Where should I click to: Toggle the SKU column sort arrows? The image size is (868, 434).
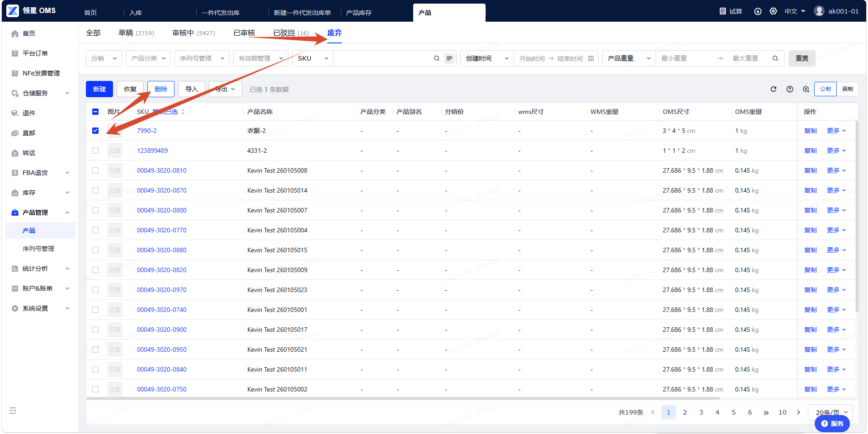(183, 112)
